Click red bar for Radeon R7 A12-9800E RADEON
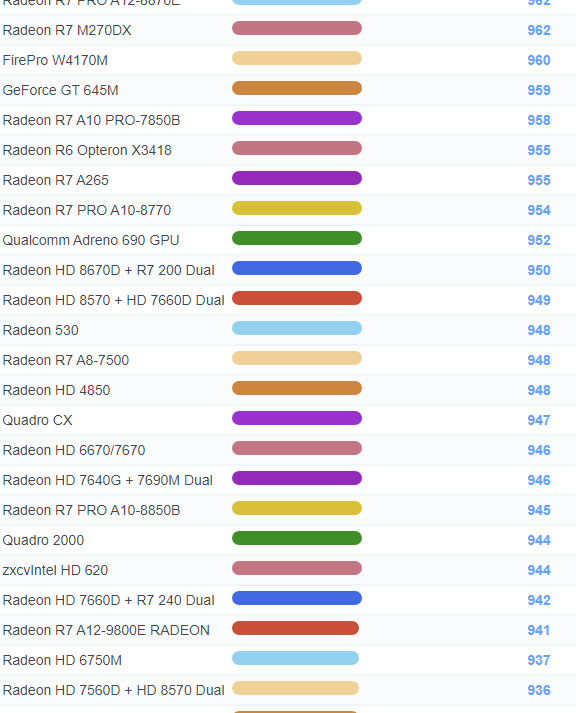This screenshot has height=713, width=576. click(296, 628)
